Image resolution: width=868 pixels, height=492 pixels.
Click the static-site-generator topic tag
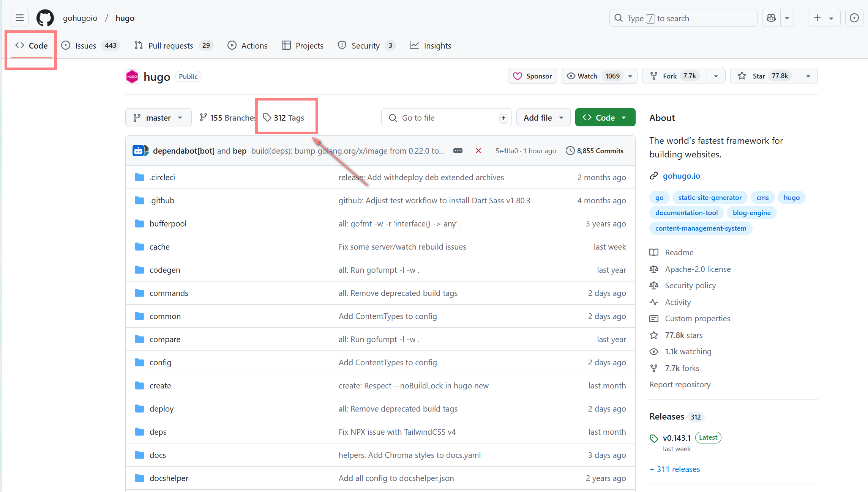tap(710, 197)
